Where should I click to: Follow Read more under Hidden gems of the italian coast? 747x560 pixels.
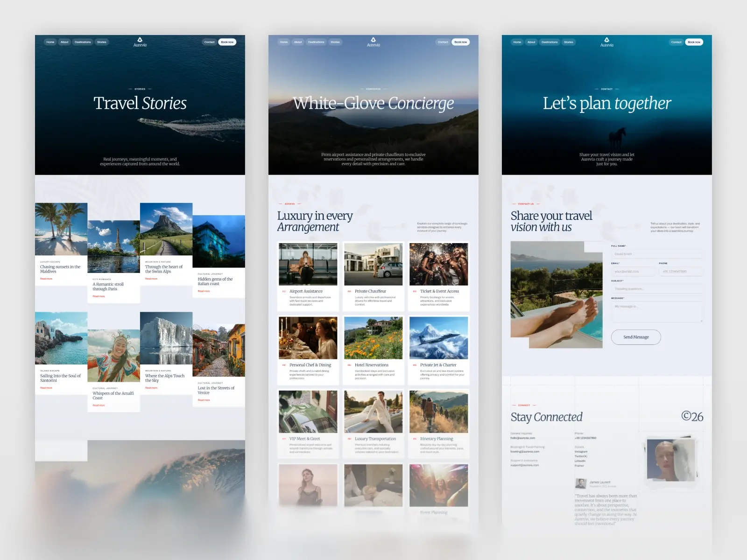tap(204, 291)
